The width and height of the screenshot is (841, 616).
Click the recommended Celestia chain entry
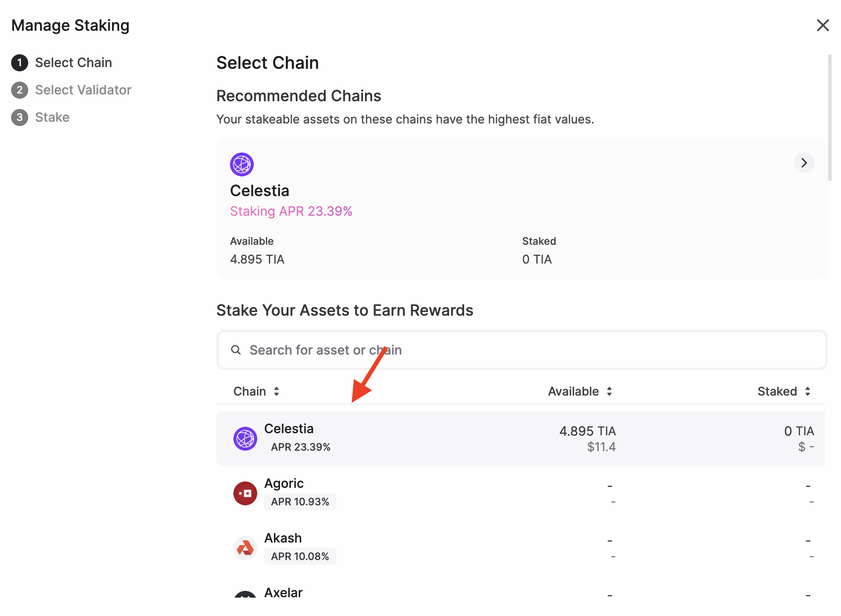519,209
